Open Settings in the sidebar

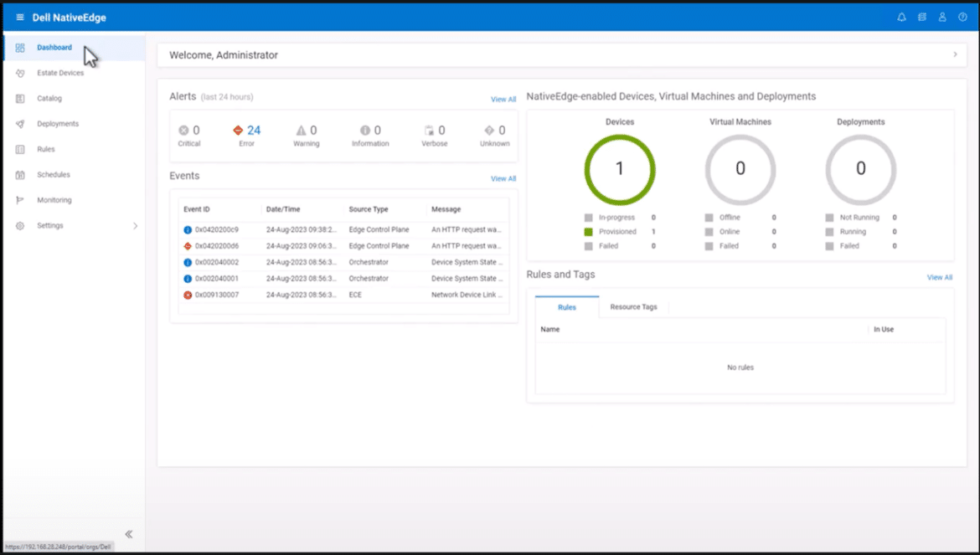click(x=50, y=226)
